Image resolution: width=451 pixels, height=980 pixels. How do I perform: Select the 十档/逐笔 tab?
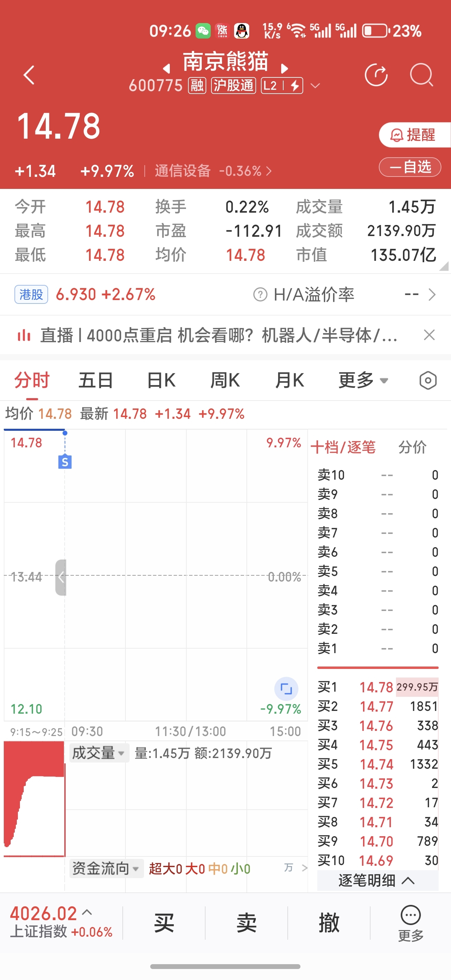343,447
